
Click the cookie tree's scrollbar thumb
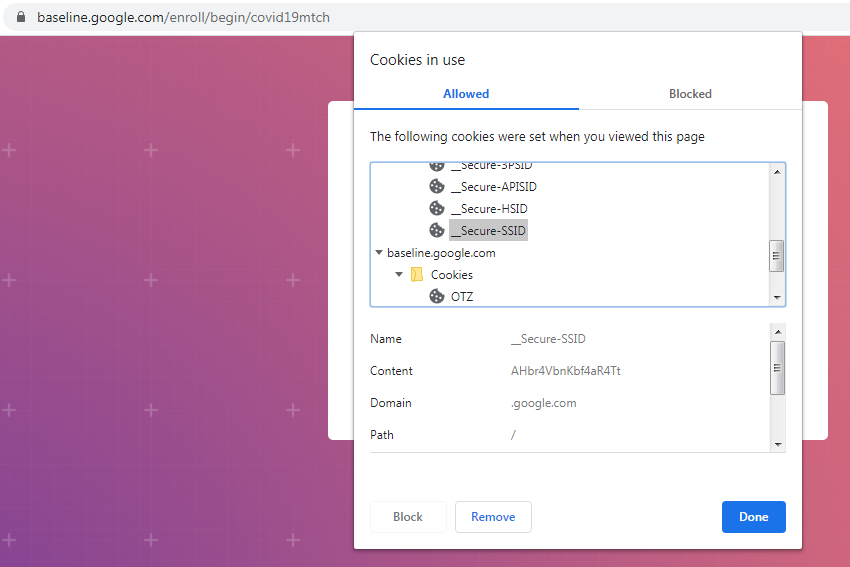click(777, 256)
